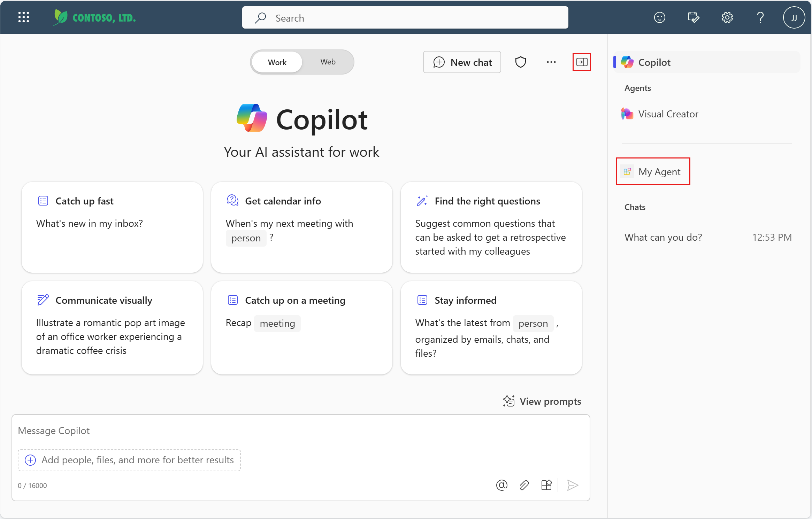Click the settings gear icon

727,17
